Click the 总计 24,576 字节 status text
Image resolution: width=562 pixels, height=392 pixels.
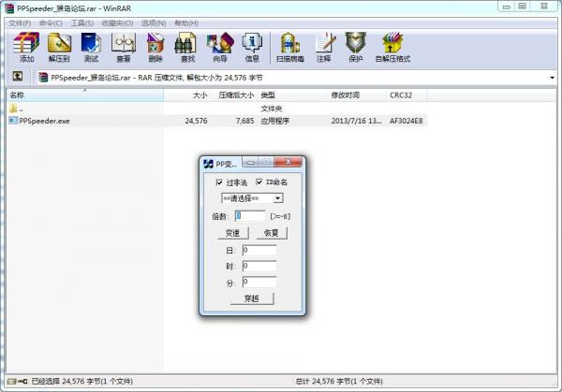click(x=339, y=382)
